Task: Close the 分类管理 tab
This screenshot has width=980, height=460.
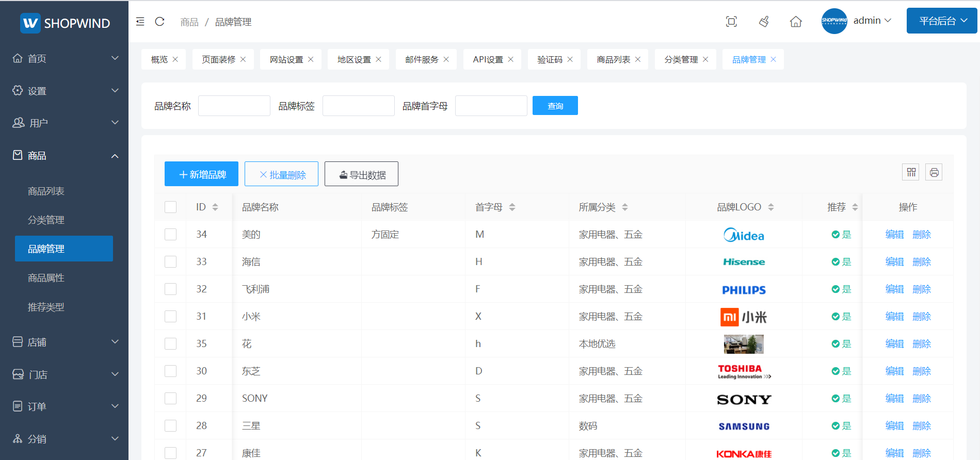Action: pyautogui.click(x=705, y=59)
